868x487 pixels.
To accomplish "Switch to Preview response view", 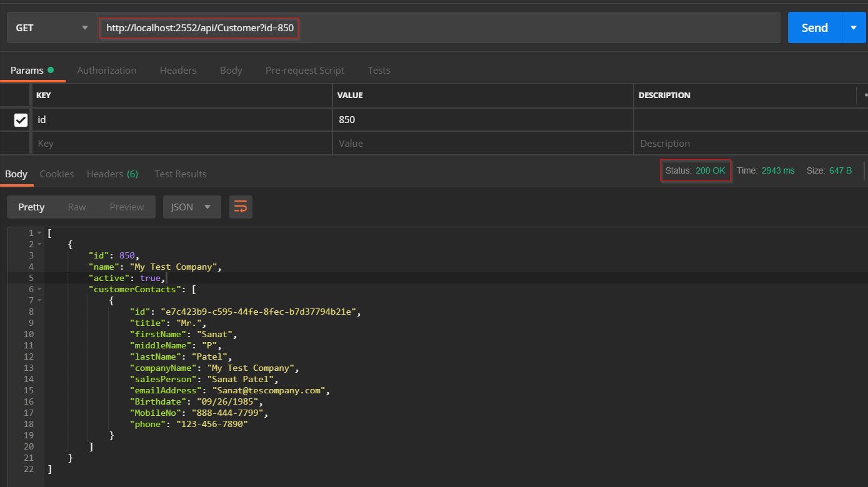I will tap(126, 207).
